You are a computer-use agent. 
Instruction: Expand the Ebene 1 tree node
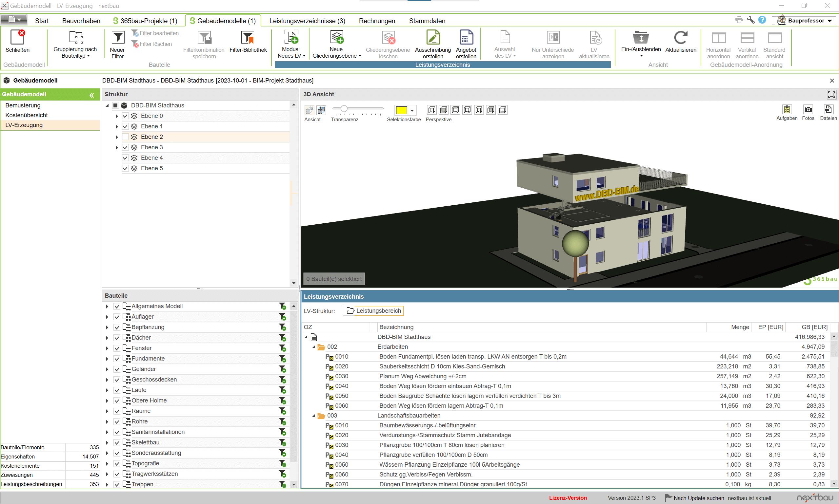(117, 126)
